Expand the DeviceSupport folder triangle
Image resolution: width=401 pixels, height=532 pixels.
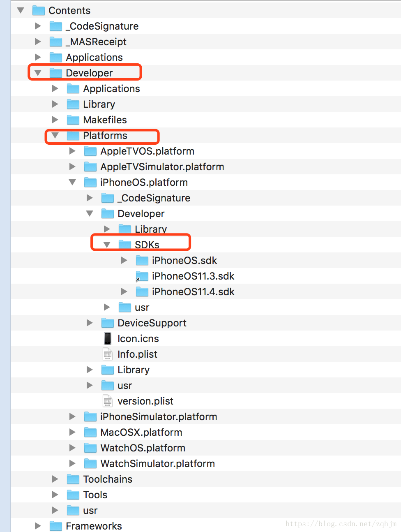pyautogui.click(x=90, y=323)
